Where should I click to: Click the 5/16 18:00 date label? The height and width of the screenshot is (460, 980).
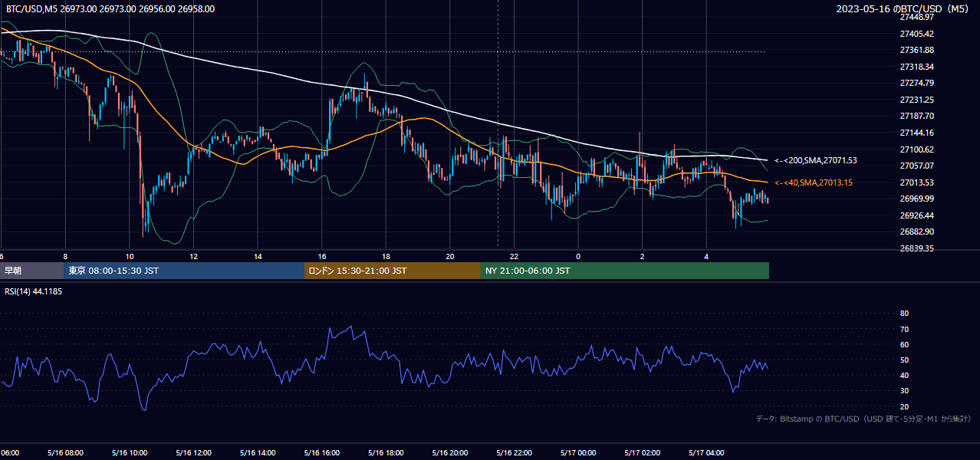[x=386, y=453]
